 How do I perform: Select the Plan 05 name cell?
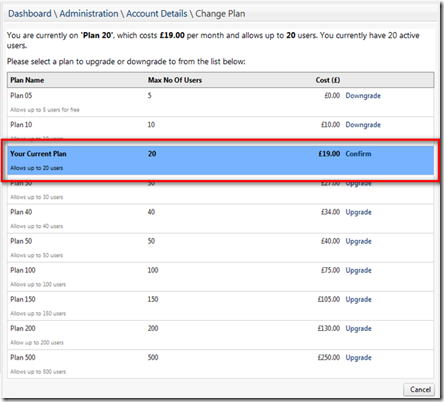coord(21,96)
